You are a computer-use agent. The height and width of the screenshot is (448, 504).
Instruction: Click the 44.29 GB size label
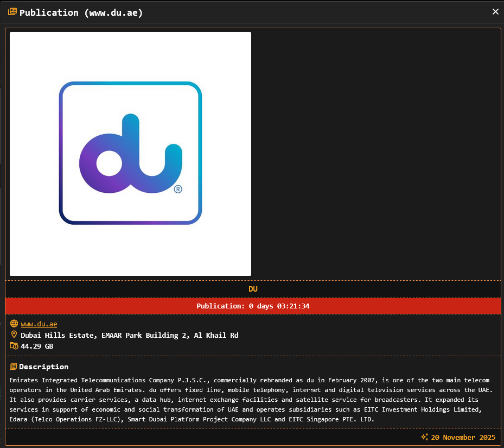37,346
